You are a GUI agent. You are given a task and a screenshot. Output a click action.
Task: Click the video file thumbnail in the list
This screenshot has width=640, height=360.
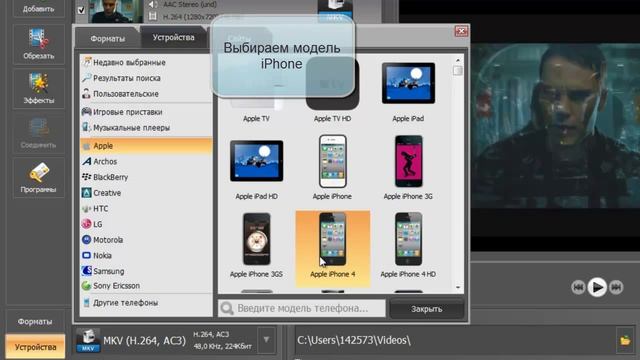[116, 11]
